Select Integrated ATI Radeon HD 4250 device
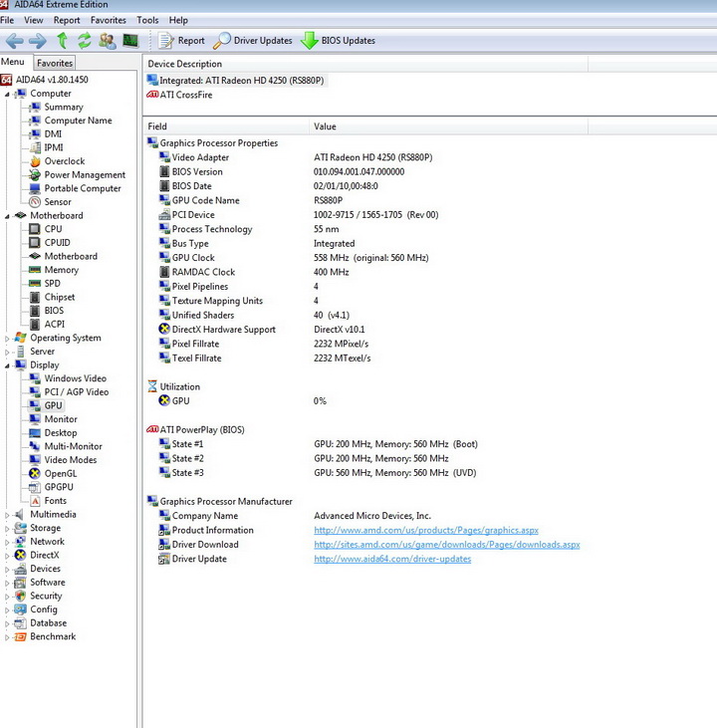 pos(236,81)
